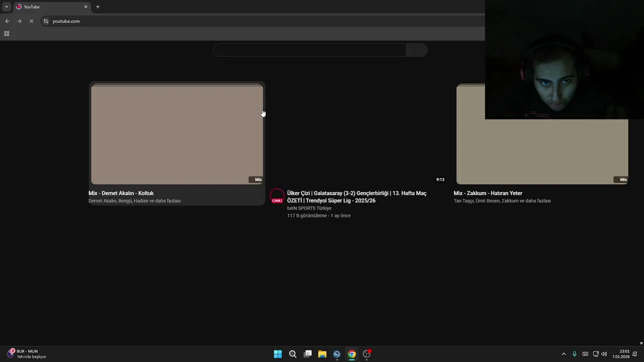Click the 9:13 duration badge
This screenshot has width=644, height=362.
(x=440, y=179)
